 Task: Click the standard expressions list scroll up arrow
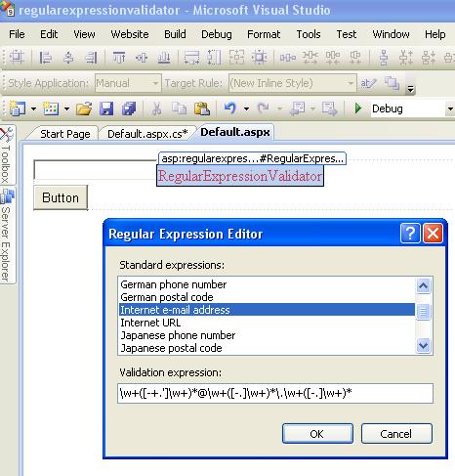tap(423, 285)
